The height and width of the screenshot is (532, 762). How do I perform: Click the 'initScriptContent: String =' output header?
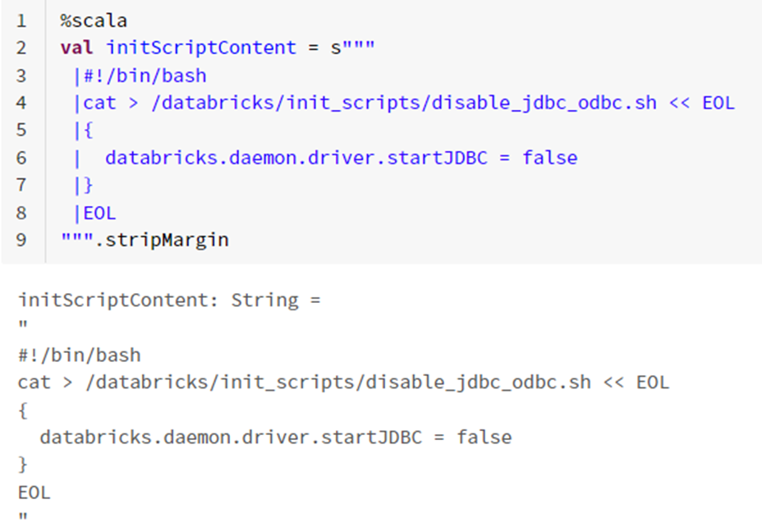click(x=169, y=300)
